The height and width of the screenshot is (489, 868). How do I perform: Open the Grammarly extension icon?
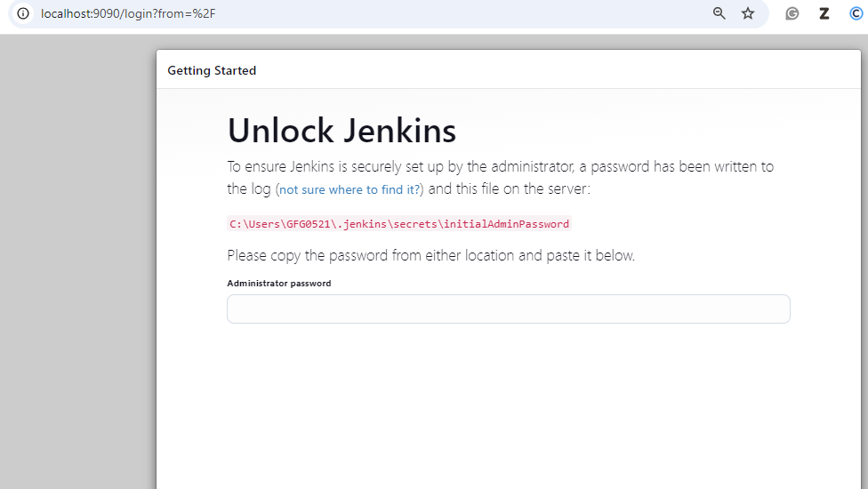click(x=792, y=13)
